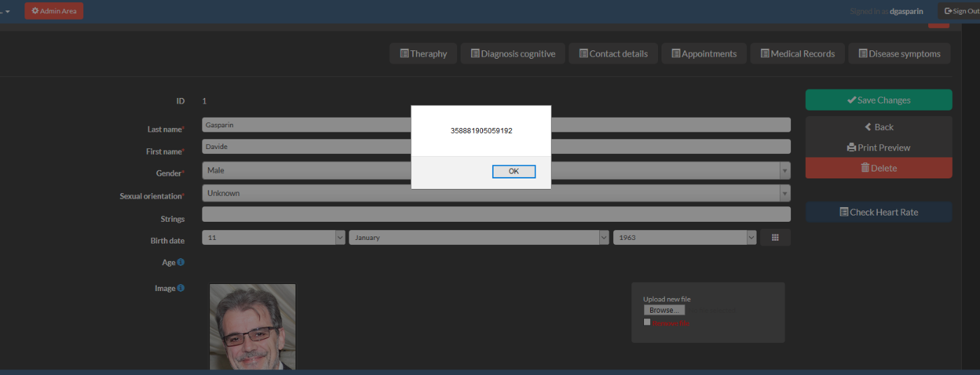980x375 pixels.
Task: Open the Gender dropdown
Action: coord(496,171)
